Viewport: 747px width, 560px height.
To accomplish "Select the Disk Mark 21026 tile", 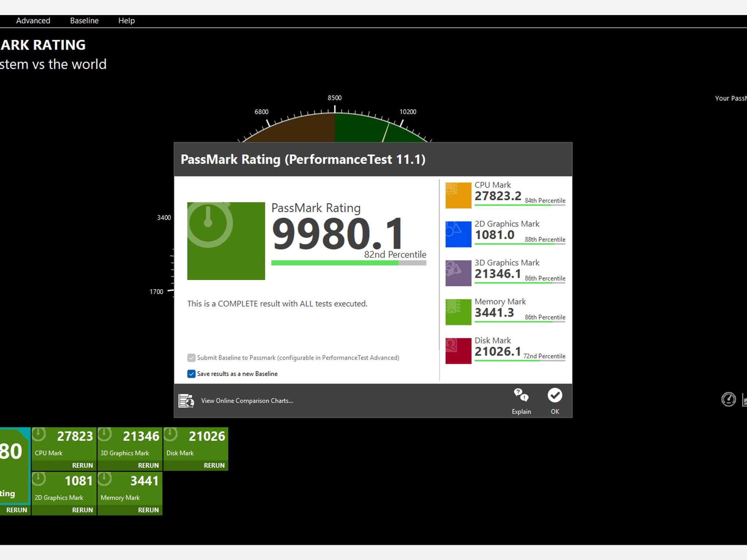I will tap(196, 449).
